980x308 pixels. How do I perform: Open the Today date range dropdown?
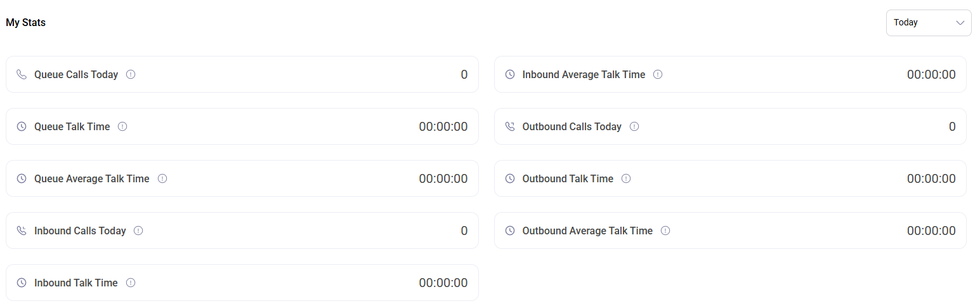[929, 23]
